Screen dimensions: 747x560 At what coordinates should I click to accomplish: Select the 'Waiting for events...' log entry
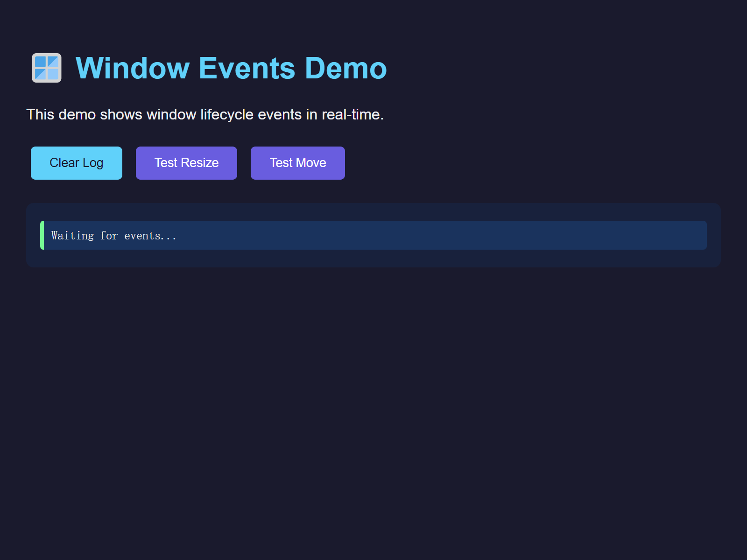tap(113, 235)
